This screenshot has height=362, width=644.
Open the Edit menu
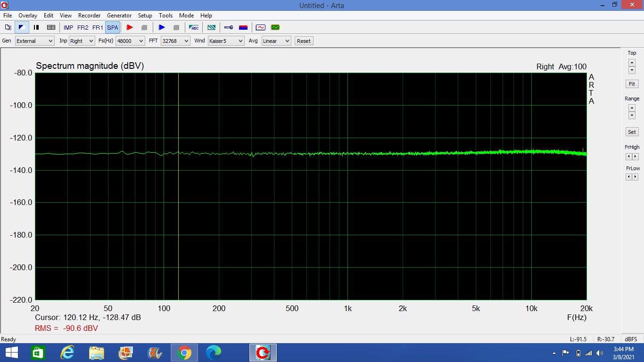pos(49,16)
